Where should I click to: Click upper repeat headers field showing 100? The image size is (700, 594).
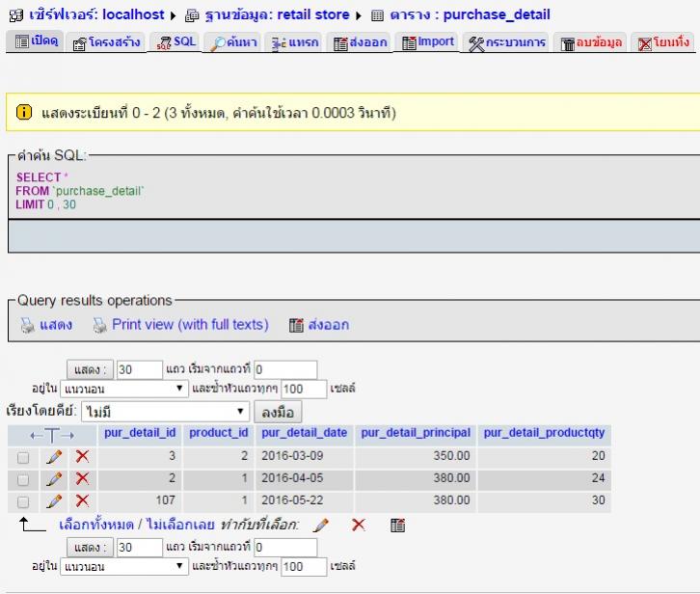(304, 389)
